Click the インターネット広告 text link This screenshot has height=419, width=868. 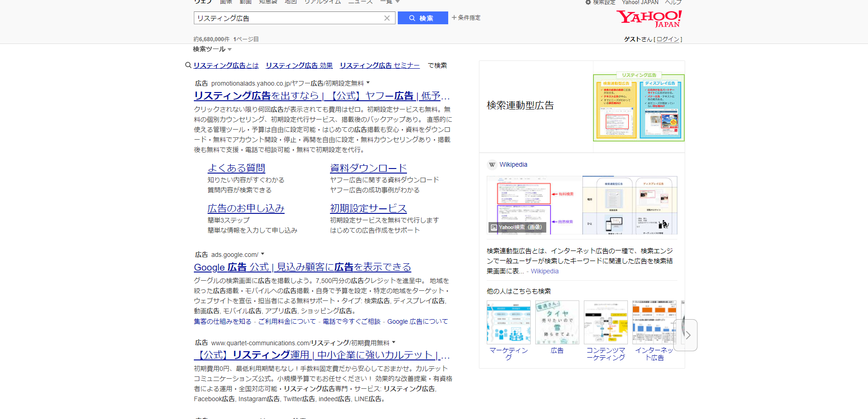pos(654,354)
